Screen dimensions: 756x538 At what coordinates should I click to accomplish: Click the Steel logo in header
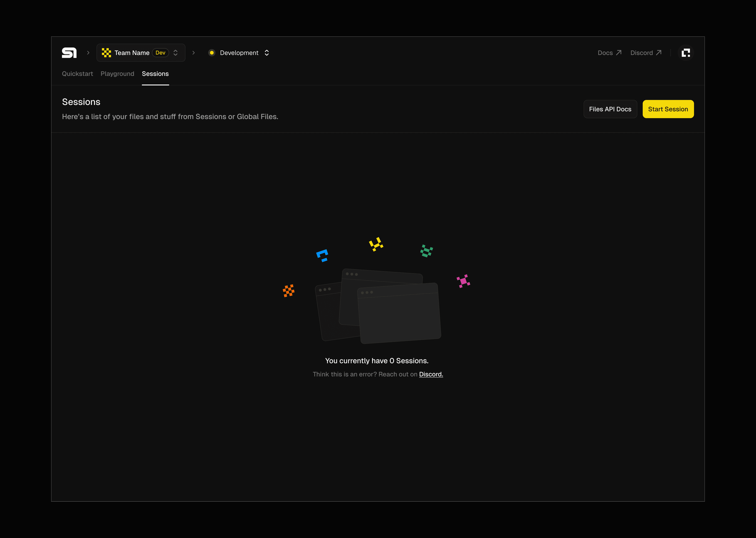[69, 53]
